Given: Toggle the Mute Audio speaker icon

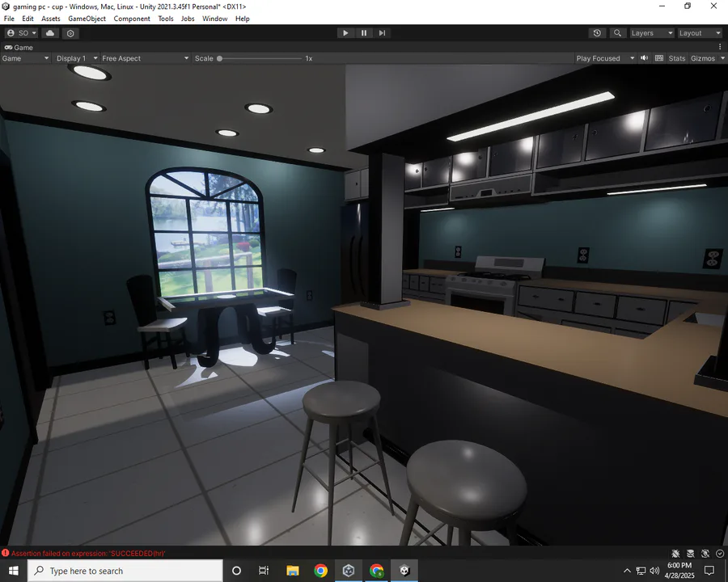Looking at the screenshot, I should click(645, 58).
